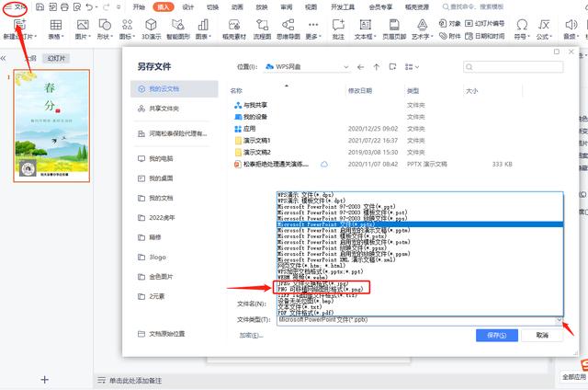This screenshot has height=390, width=588.
Task: Click the Print Preview icon
Action: click(77, 6)
